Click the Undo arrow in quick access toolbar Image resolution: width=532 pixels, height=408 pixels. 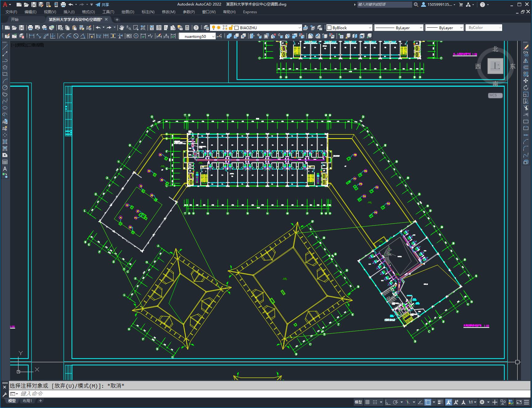pyautogui.click(x=71, y=5)
